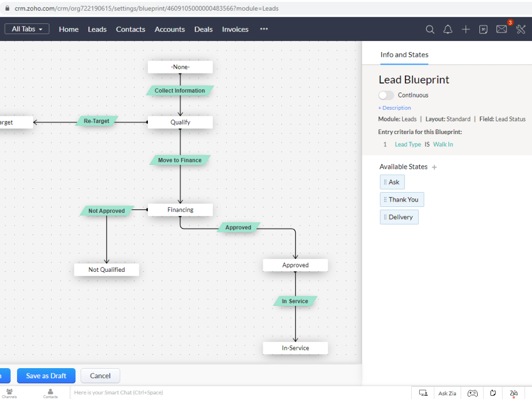Click the Field: Lead Status text
Viewport: 532px width, 399px height.
(x=503, y=119)
